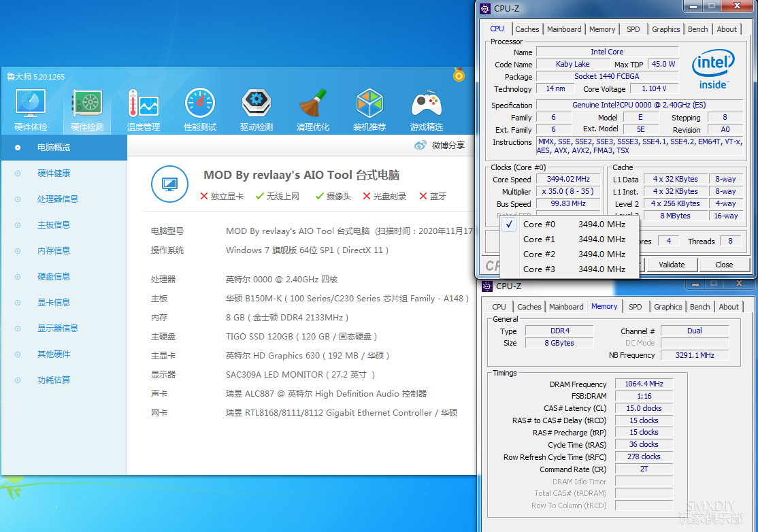Viewport: 758px width, 532px height.
Task: Click the Intel inside logo
Action: [x=713, y=69]
